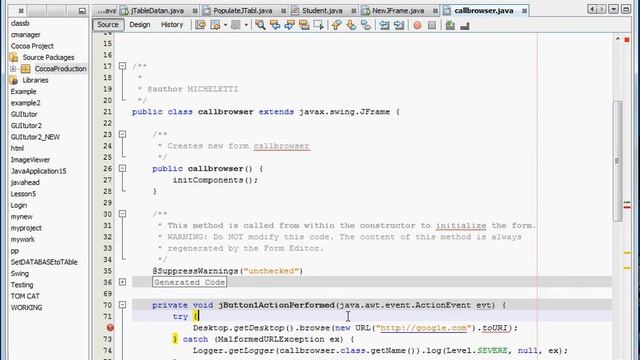Close the Student.java tab
The height and width of the screenshot is (360, 640).
[353, 11]
